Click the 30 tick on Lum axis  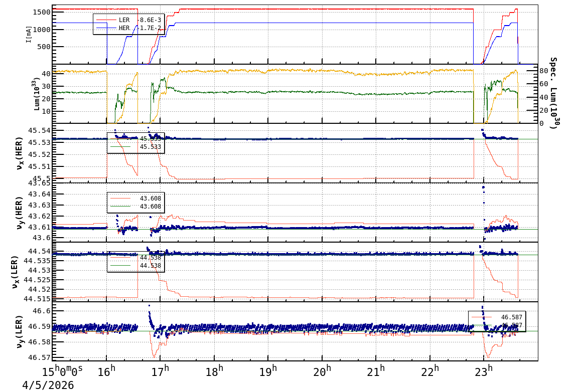click(x=46, y=86)
